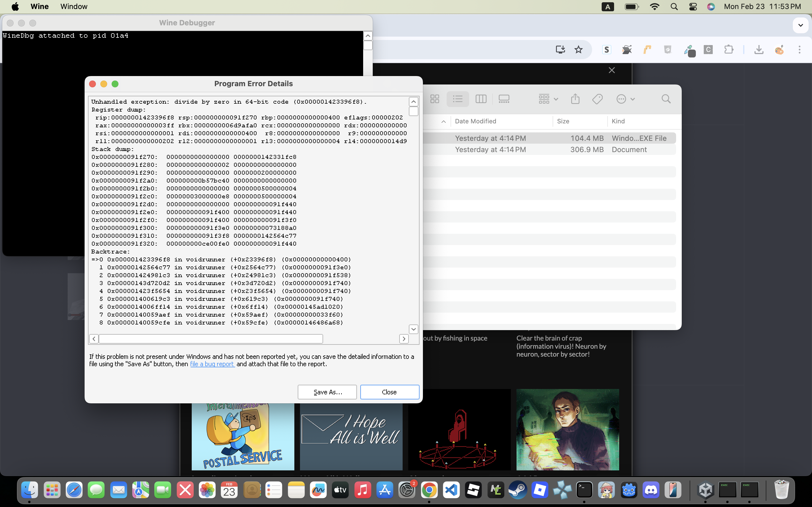This screenshot has width=812, height=507.
Task: Bookmark page with star icon
Action: [579, 50]
